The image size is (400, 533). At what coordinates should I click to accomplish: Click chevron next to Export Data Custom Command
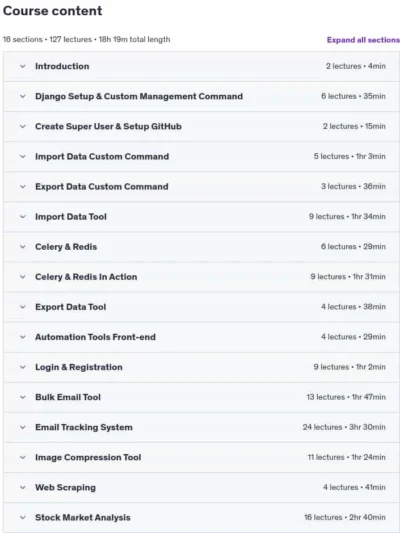(x=23, y=187)
